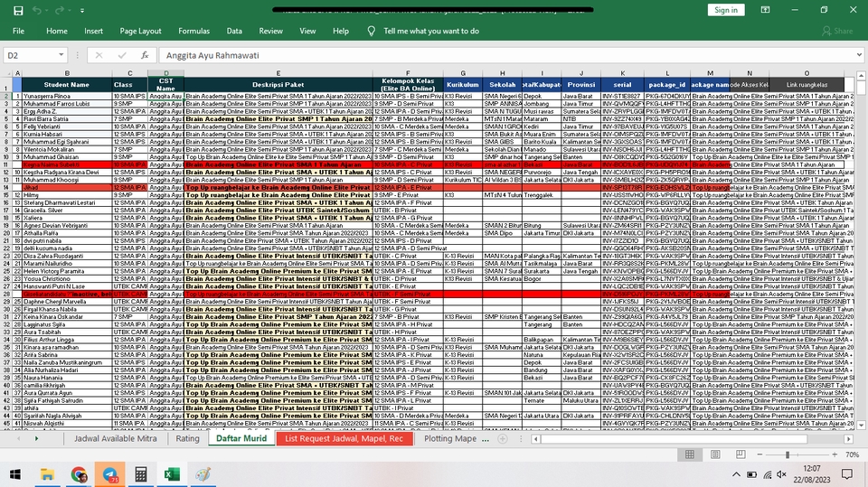868x487 pixels.
Task: Open the Customize Quick Access Toolbar dropdown
Action: (x=82, y=11)
